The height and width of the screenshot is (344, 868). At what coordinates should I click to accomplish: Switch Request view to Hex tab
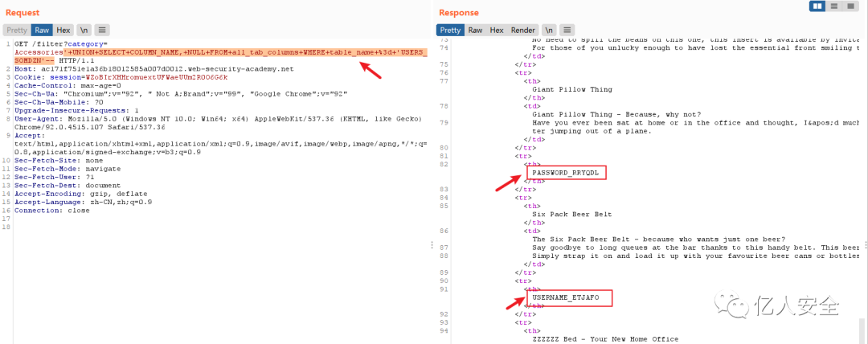pyautogui.click(x=63, y=30)
